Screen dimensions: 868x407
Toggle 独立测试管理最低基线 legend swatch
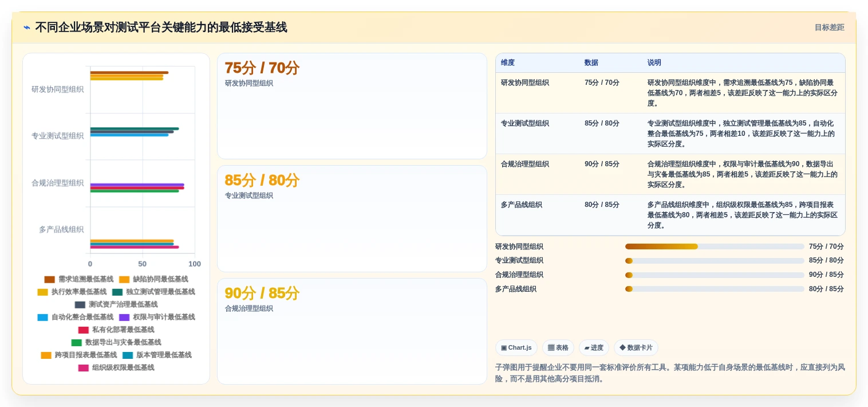117,292
